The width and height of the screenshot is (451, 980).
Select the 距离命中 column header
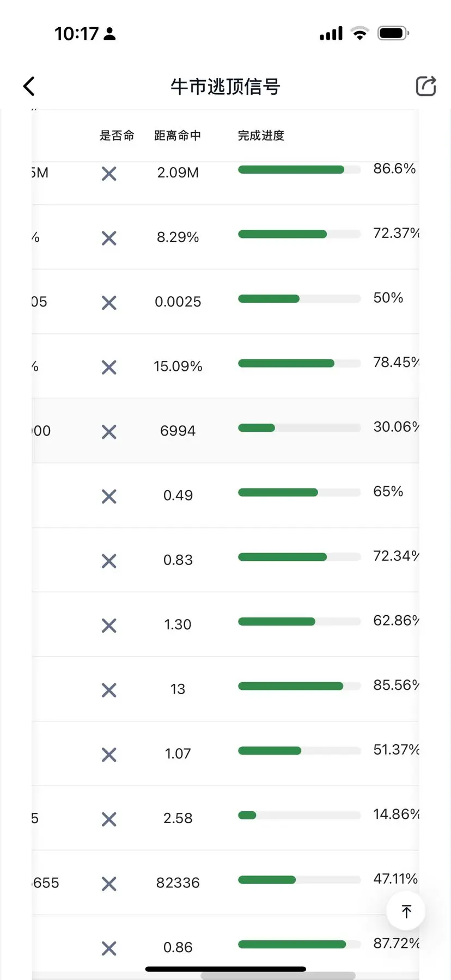pyautogui.click(x=178, y=136)
